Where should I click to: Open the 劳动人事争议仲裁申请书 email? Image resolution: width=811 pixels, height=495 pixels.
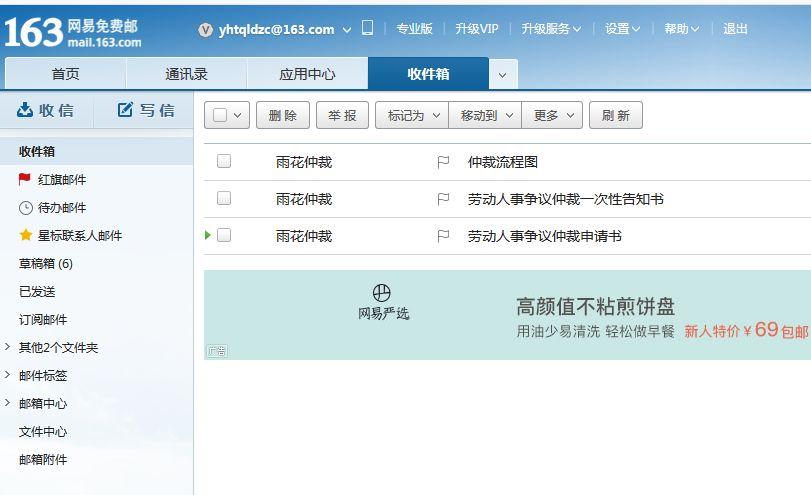click(545, 236)
